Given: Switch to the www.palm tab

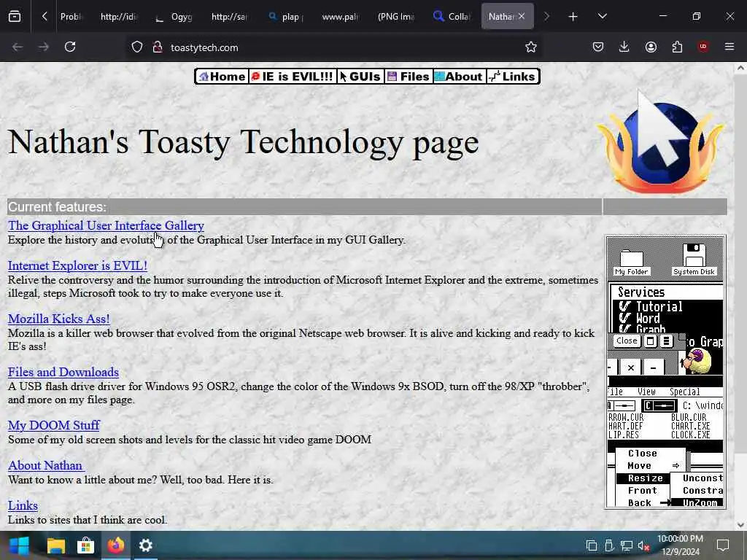Looking at the screenshot, I should tap(341, 17).
